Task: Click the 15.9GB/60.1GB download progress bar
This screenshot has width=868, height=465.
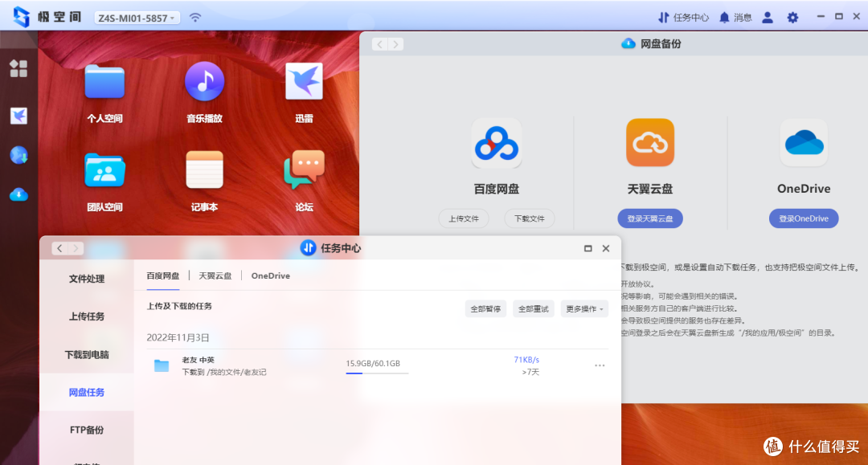Action: (377, 373)
